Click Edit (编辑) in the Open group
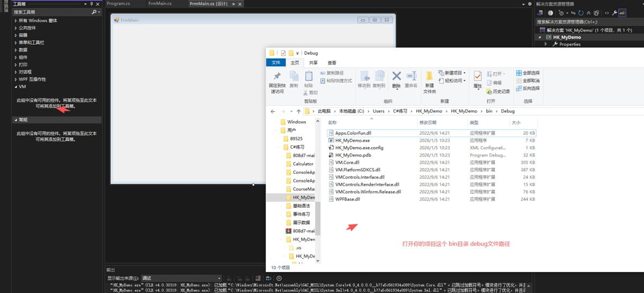Viewport: 644px width, 293px height. pos(494,83)
